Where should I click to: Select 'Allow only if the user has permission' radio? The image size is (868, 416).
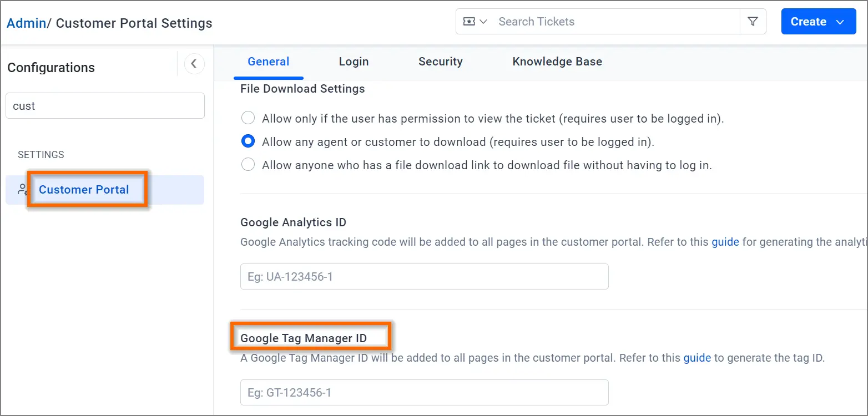pos(248,118)
